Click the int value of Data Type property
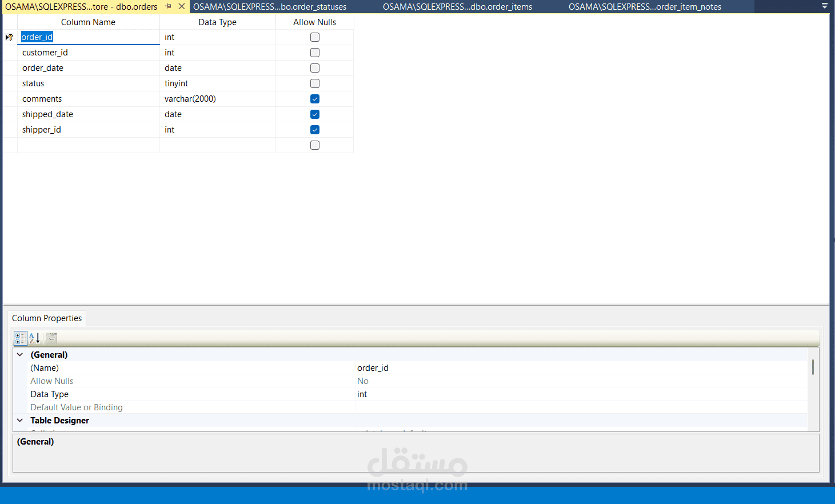This screenshot has height=504, width=835. (x=362, y=394)
